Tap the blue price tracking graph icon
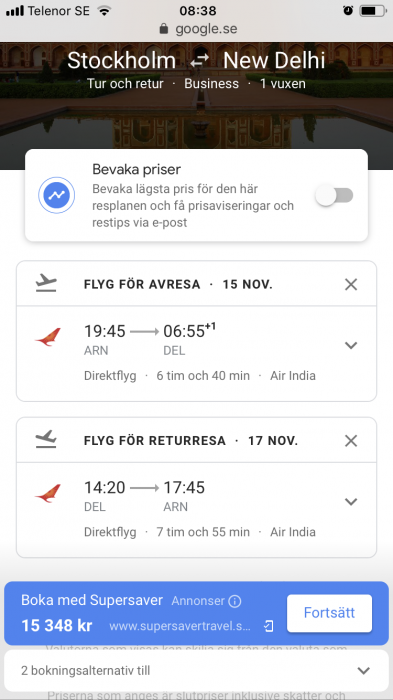 [56, 195]
